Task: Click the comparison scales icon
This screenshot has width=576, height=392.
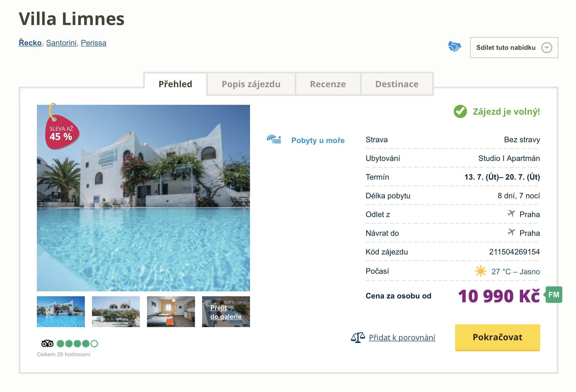Action: coord(358,337)
